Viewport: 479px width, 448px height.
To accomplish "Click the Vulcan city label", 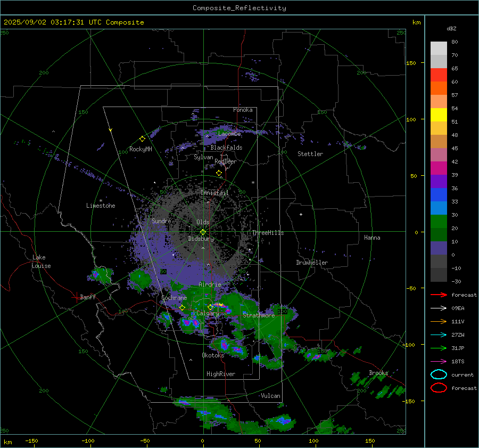I will pos(270,396).
